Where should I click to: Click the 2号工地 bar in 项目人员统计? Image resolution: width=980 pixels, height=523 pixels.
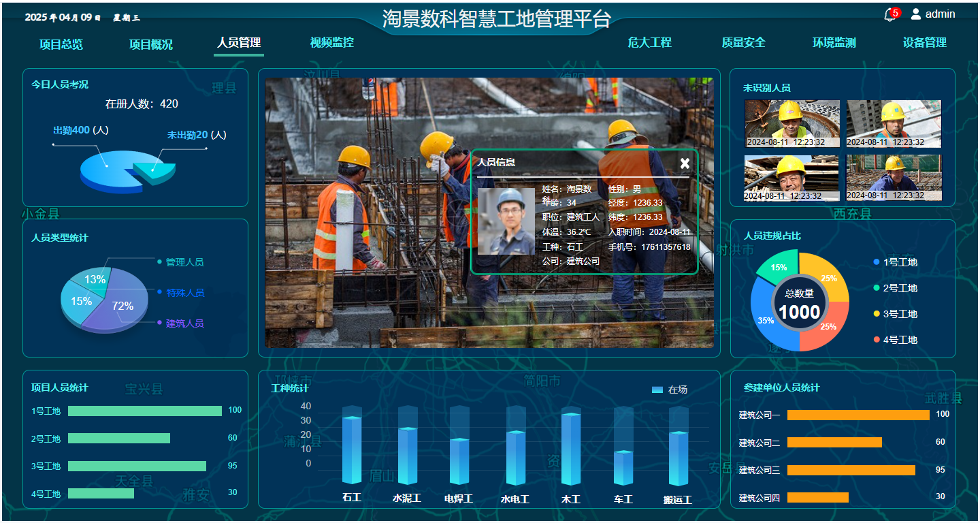pyautogui.click(x=119, y=439)
